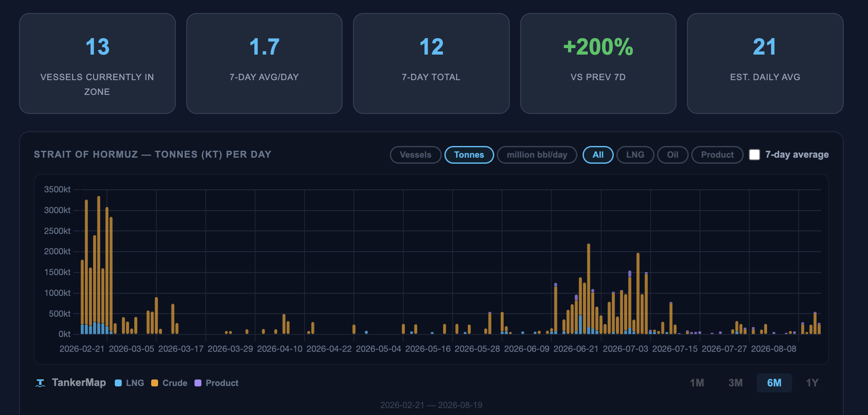Set time range to 3M
868x415 pixels.
(x=735, y=383)
